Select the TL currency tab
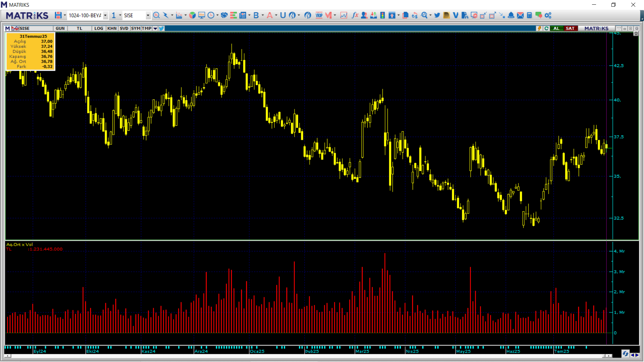Viewport: 644px width, 362px height. (x=79, y=28)
